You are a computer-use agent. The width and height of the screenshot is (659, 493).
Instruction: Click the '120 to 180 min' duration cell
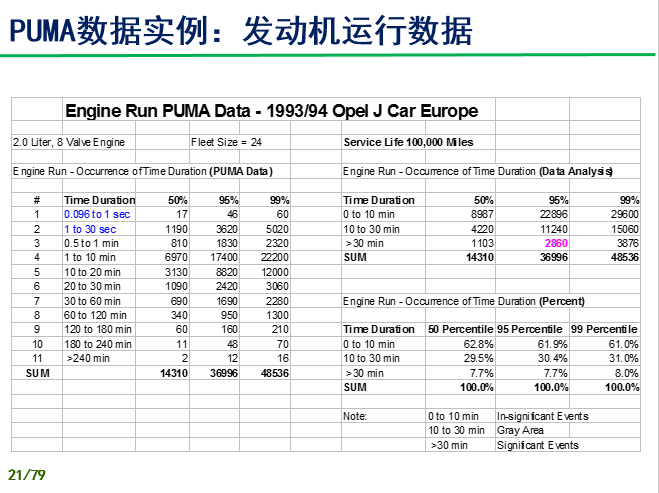(98, 329)
